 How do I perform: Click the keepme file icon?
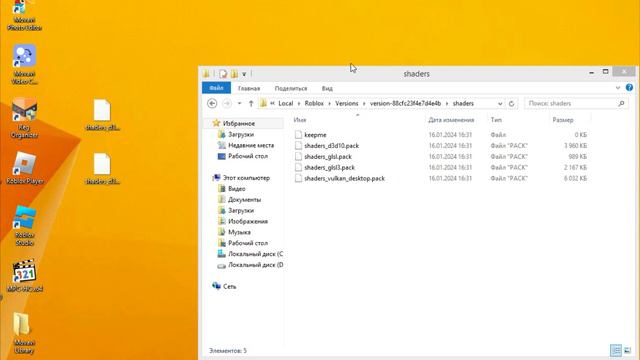(x=298, y=135)
